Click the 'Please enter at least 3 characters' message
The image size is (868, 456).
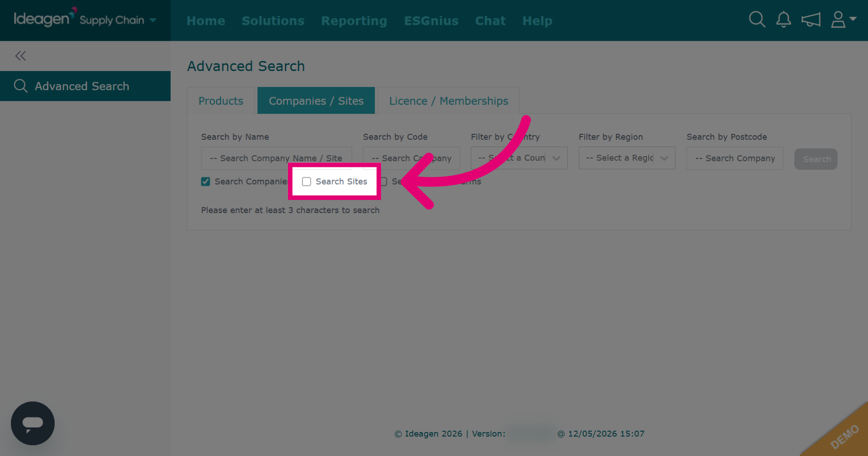[x=290, y=210]
